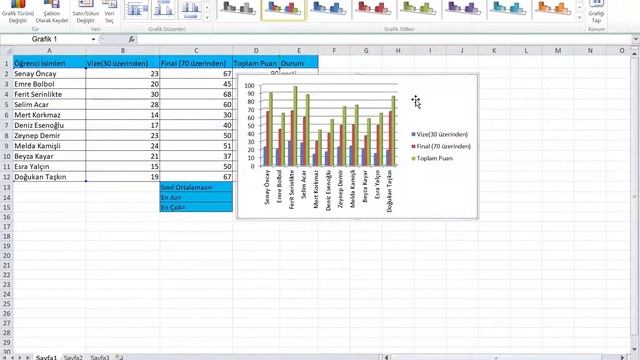Click the Durum header cell

[x=299, y=63]
